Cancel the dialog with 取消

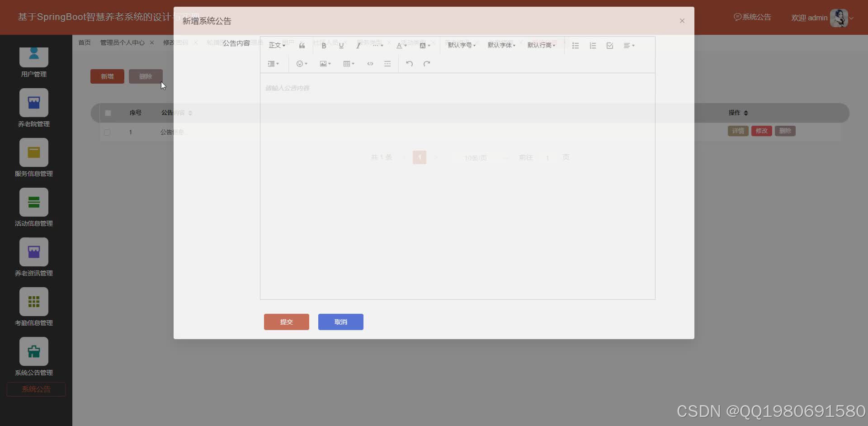coord(341,322)
